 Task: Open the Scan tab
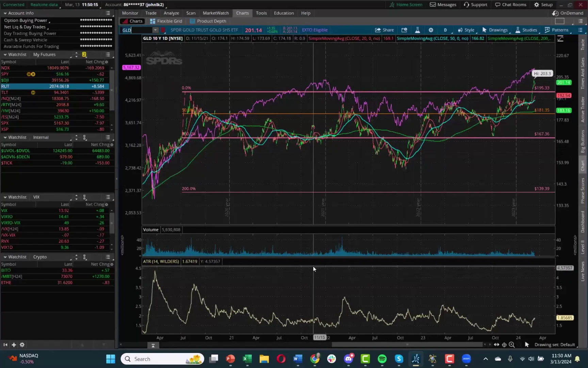pos(191,13)
